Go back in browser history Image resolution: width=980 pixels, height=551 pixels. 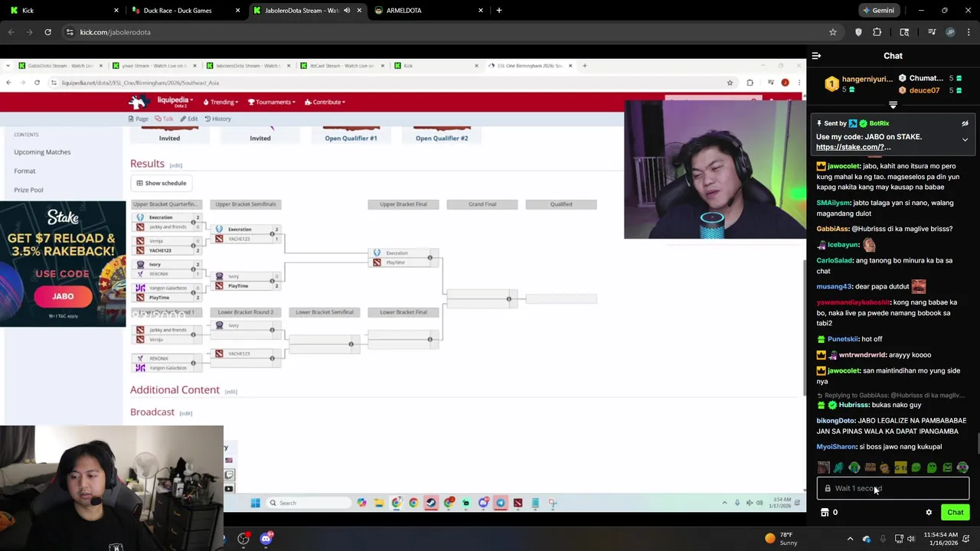pos(11,32)
